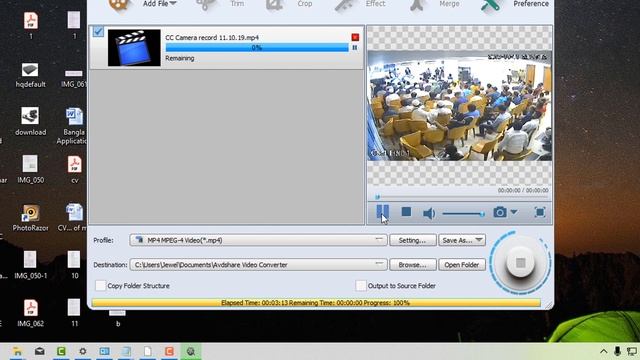Select the cv PDF desktop icon

[x=74, y=169]
